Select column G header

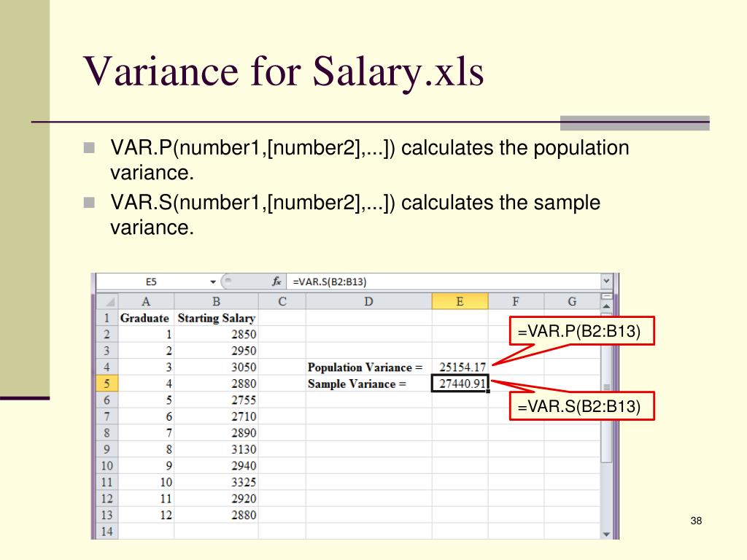pyautogui.click(x=572, y=301)
